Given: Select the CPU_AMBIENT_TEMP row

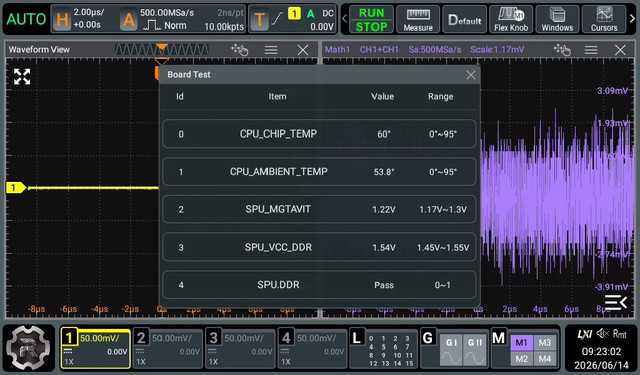Looking at the screenshot, I should point(319,172).
